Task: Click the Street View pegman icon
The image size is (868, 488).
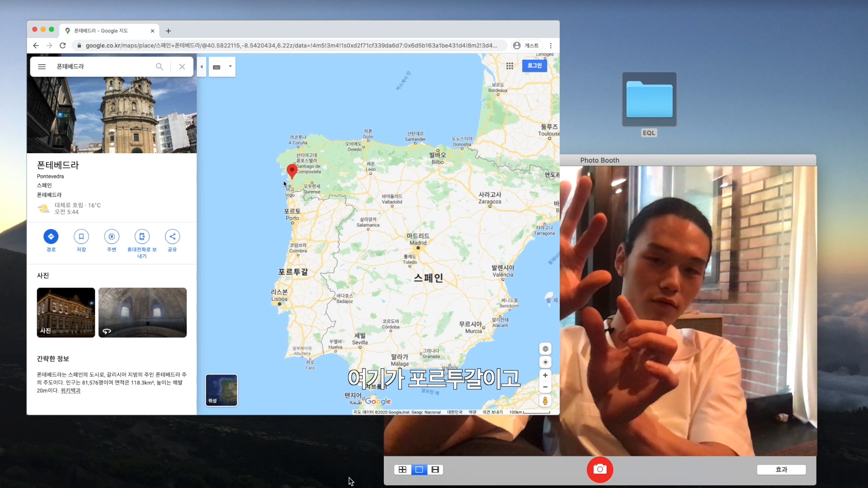Action: [545, 401]
